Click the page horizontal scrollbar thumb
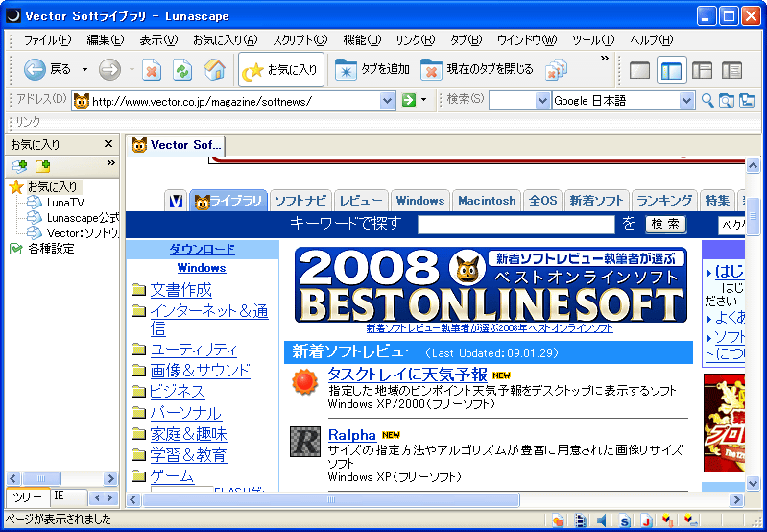 coord(331,499)
